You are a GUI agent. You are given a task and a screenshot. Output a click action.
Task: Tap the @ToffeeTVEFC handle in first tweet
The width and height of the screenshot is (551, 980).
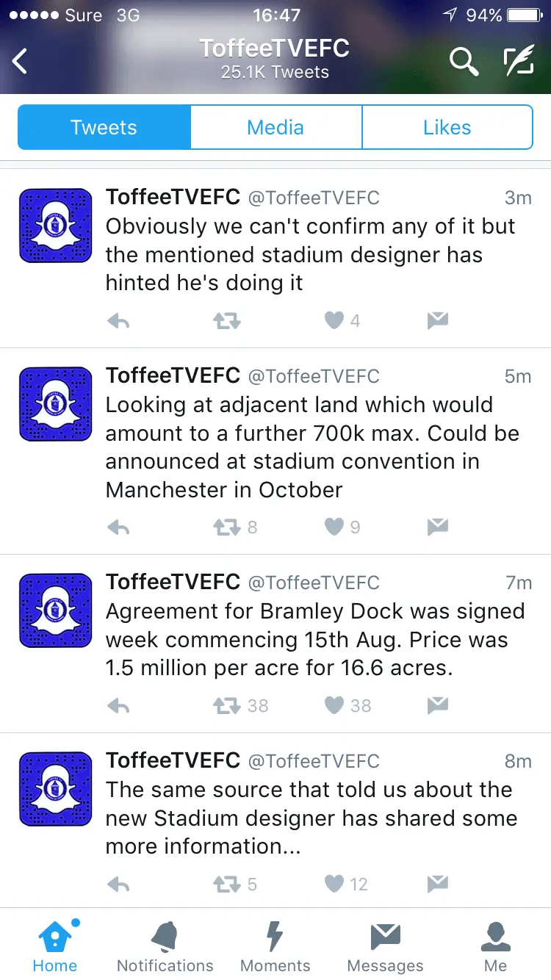click(x=314, y=198)
